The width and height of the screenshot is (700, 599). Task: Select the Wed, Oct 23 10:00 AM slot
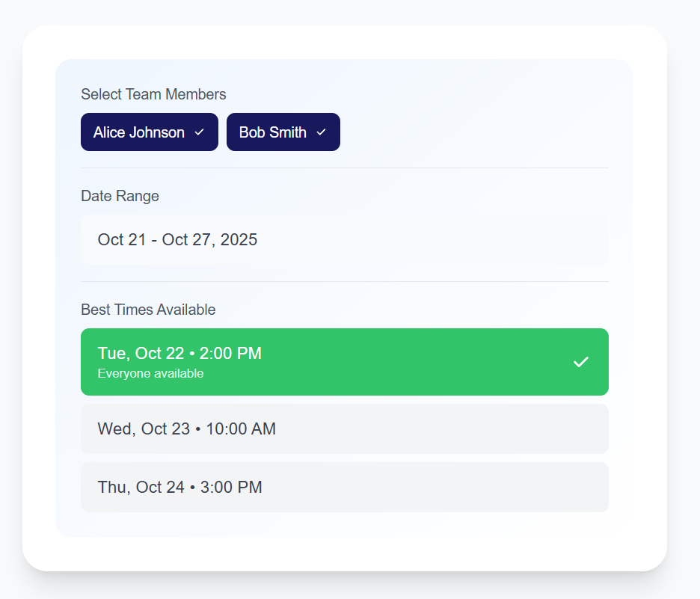(344, 428)
